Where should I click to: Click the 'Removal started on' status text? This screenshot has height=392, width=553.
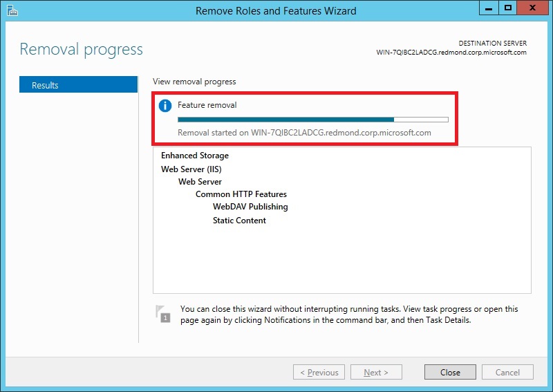pos(304,133)
